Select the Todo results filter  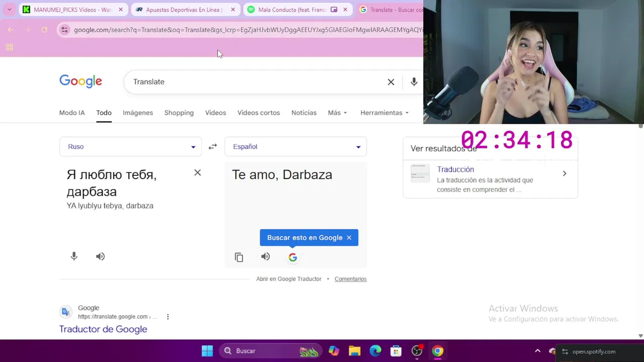(104, 113)
